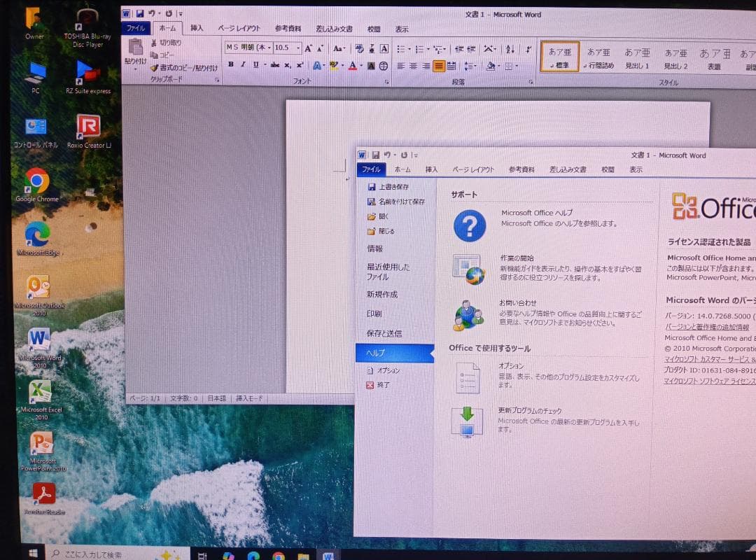Open the red font color swatch dropdown
Screen dimensions: 756x560
[x=360, y=64]
